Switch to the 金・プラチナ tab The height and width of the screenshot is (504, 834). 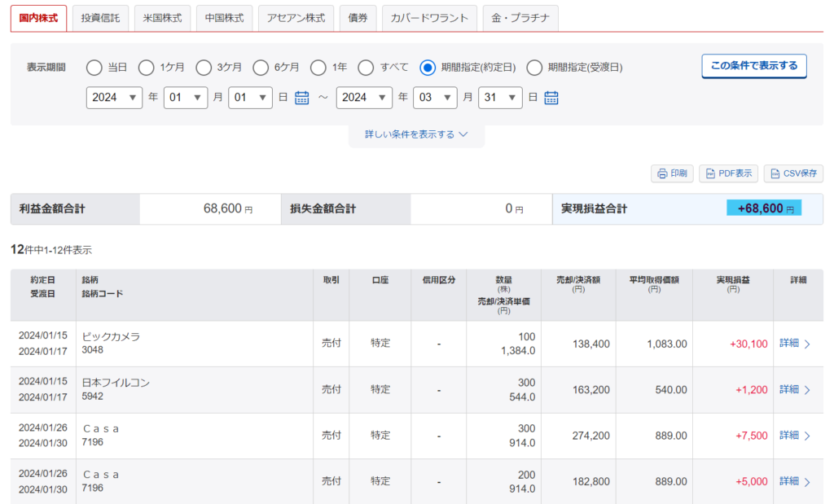point(520,18)
